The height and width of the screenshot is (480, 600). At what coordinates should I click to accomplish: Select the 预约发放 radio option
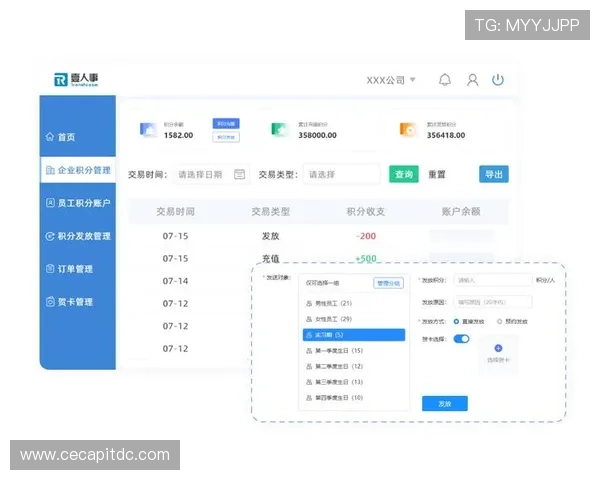[499, 322]
